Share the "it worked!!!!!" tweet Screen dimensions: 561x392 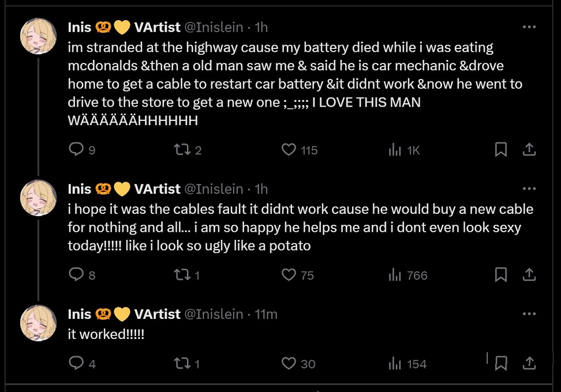(529, 363)
